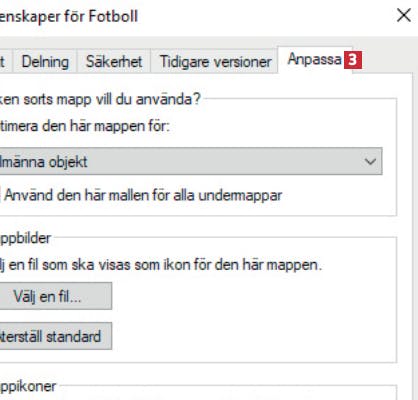Switch to the partly visible leftmost tab
The image size is (418, 400).
(6, 62)
